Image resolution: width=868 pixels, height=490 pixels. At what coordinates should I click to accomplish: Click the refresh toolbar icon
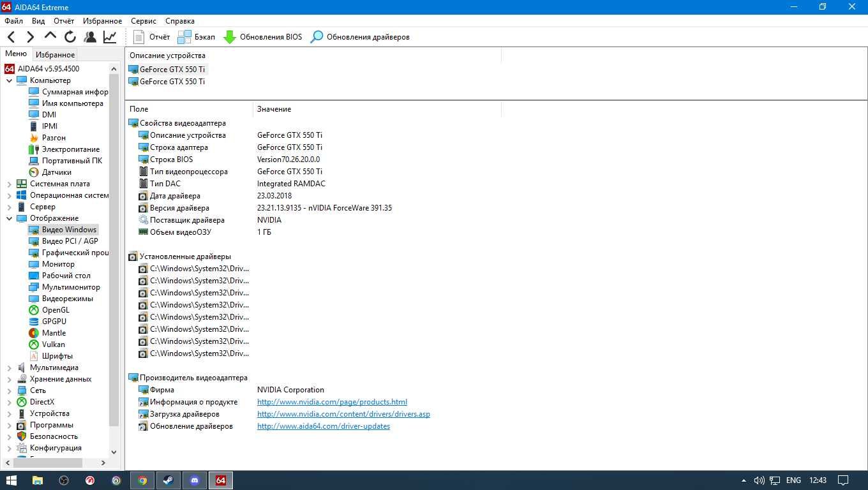(70, 37)
